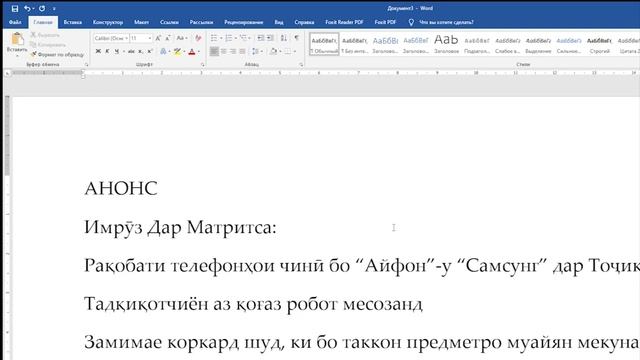Switch to the Вставка ribbon tab
Viewport: 640px width, 360px height.
coord(73,22)
